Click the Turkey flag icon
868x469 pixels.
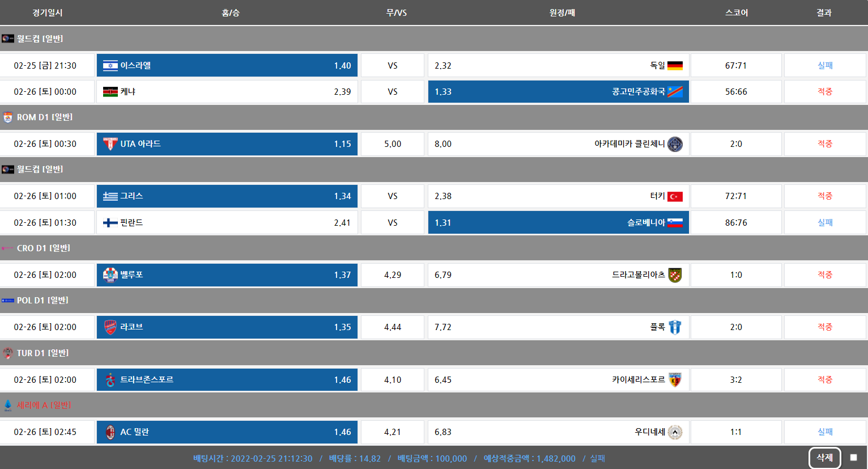tap(675, 196)
